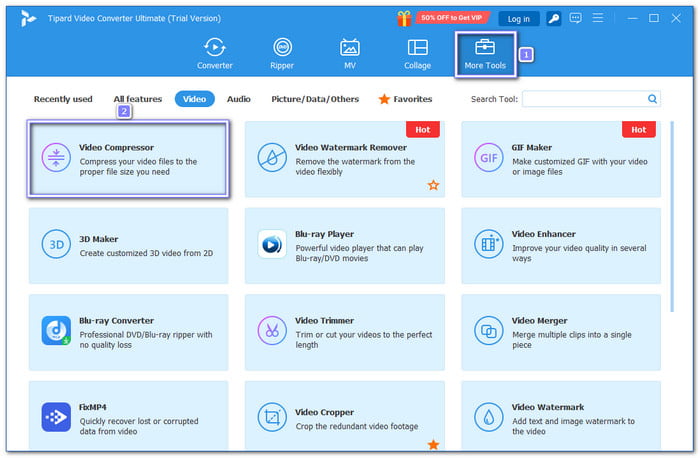Click 50% OFF to Get VIP banner

tap(452, 18)
